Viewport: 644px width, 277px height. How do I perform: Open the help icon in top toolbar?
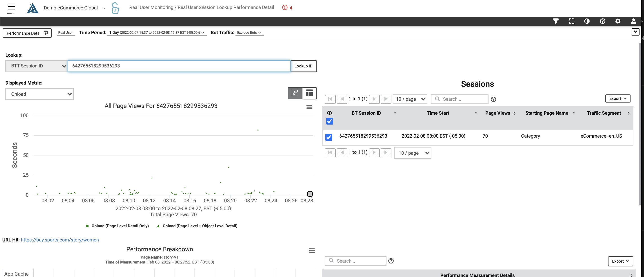point(602,21)
